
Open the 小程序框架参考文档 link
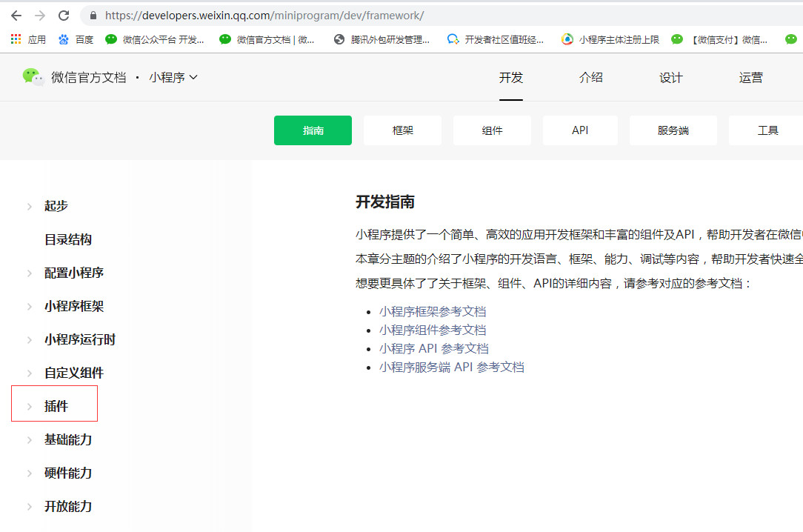click(x=433, y=311)
